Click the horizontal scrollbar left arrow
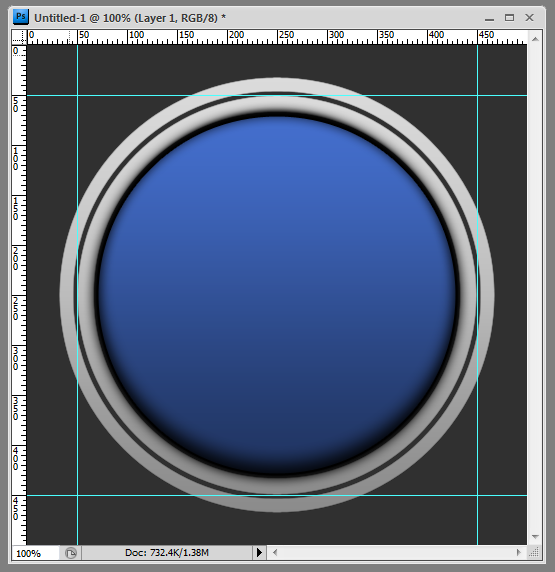The width and height of the screenshot is (555, 572). pos(275,553)
